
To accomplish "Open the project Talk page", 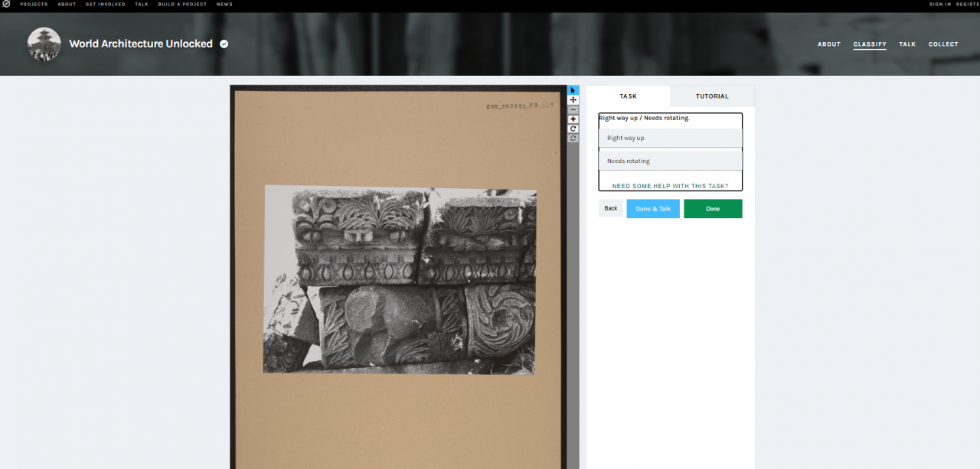I will pyautogui.click(x=907, y=44).
